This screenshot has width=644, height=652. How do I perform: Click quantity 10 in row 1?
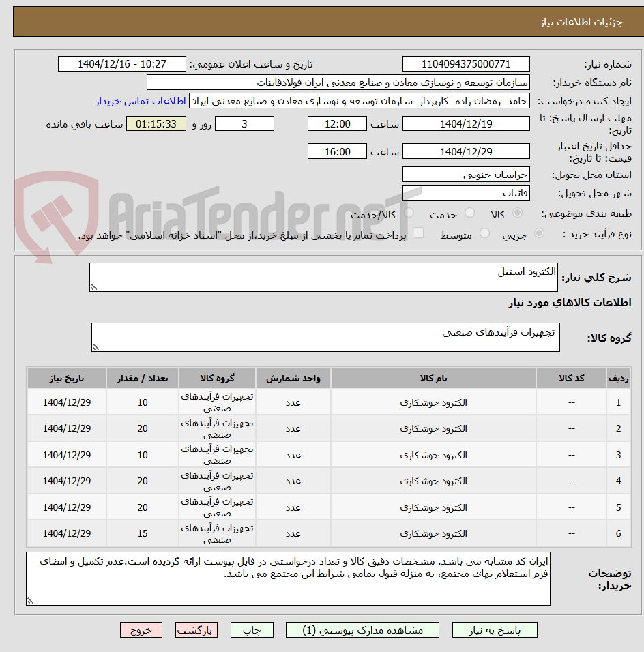[x=143, y=402]
